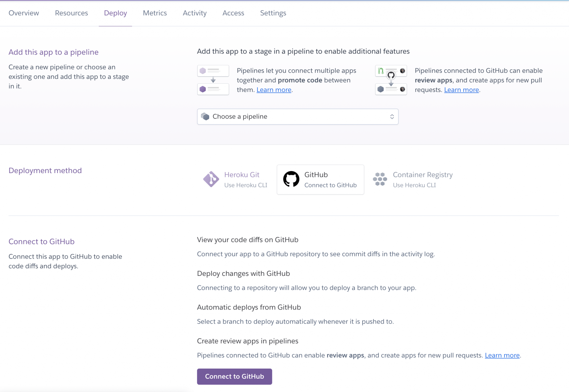Select the Heroku Git deployment method icon
This screenshot has width=569, height=392.
tap(211, 179)
